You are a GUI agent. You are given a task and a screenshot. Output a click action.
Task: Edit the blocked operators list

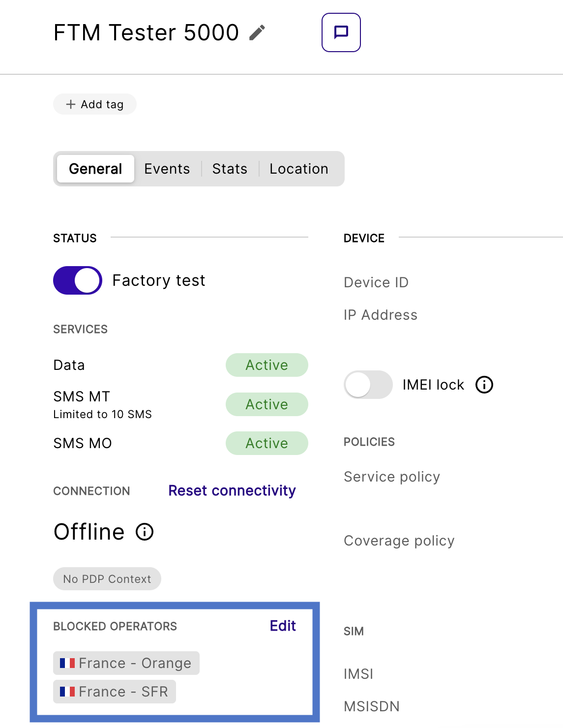[283, 626]
